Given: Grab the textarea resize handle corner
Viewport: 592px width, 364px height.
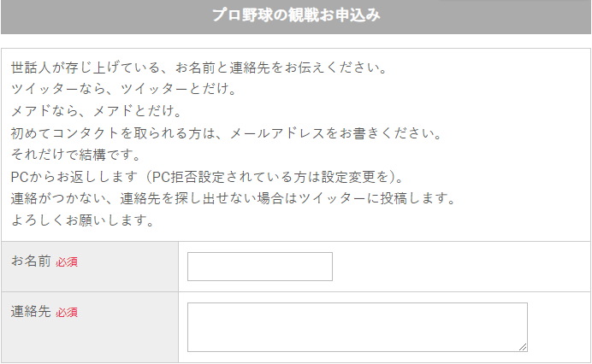Looking at the screenshot, I should 523,347.
